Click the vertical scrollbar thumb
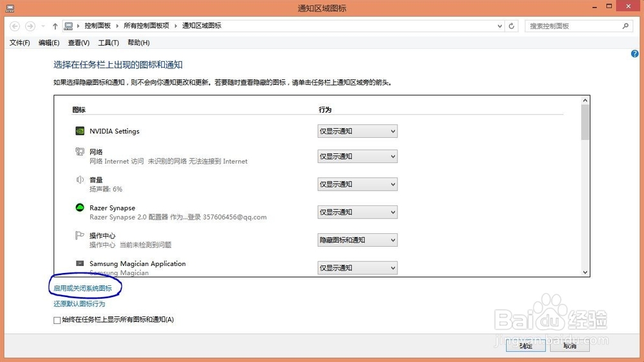The height and width of the screenshot is (362, 644). coord(585,122)
